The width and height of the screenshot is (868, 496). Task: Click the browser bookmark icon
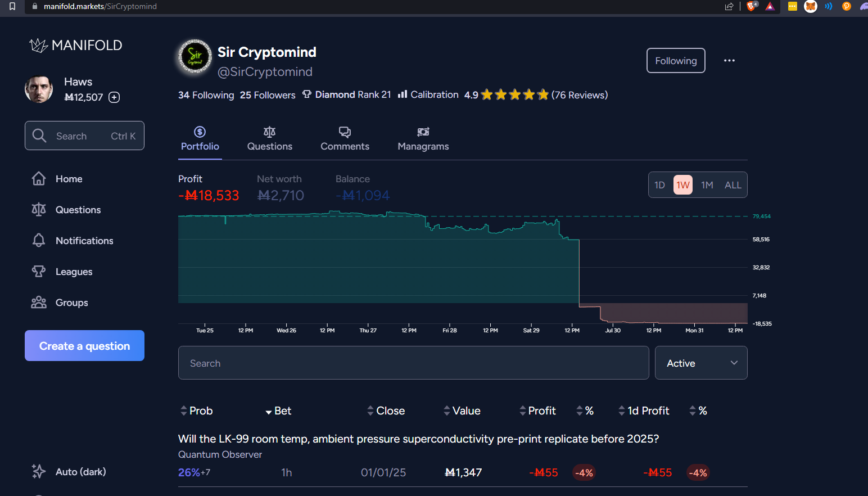(x=12, y=6)
